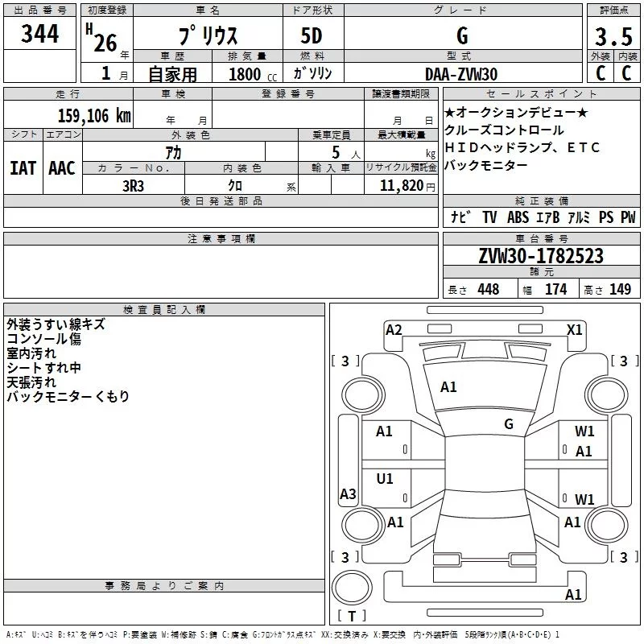Click inspector note 外装うすい線キズ
This screenshot has height=644, width=644.
(x=56, y=324)
